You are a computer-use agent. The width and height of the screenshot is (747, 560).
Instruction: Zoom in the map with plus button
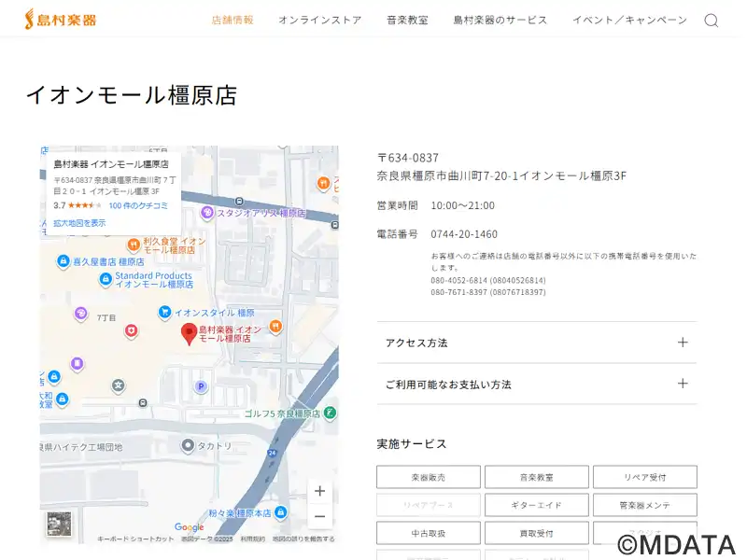[x=319, y=491]
